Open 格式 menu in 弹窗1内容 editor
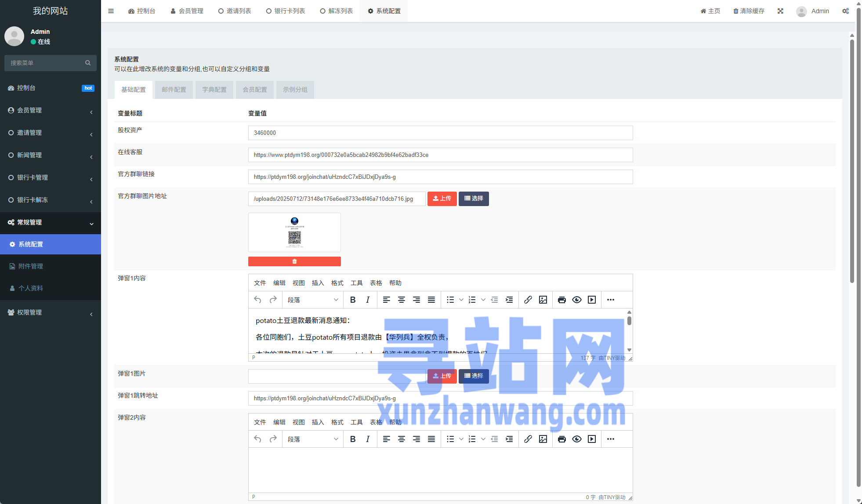 click(x=337, y=283)
